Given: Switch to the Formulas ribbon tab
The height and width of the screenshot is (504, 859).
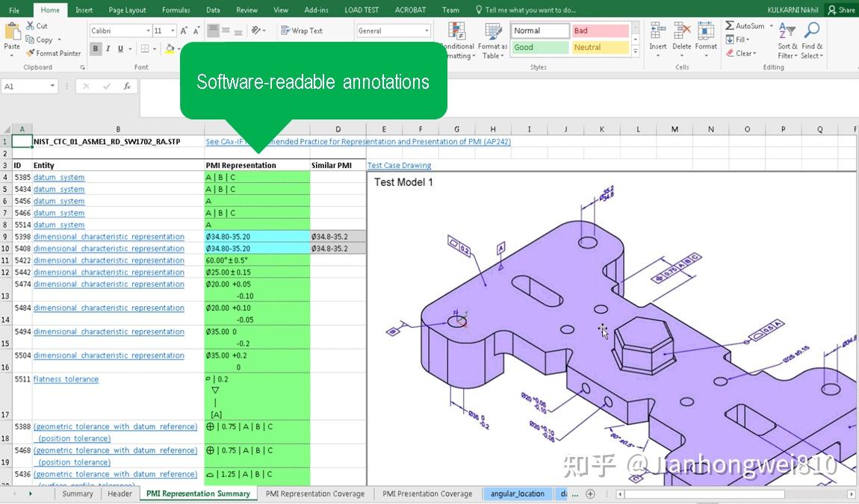Looking at the screenshot, I should pyautogui.click(x=176, y=10).
